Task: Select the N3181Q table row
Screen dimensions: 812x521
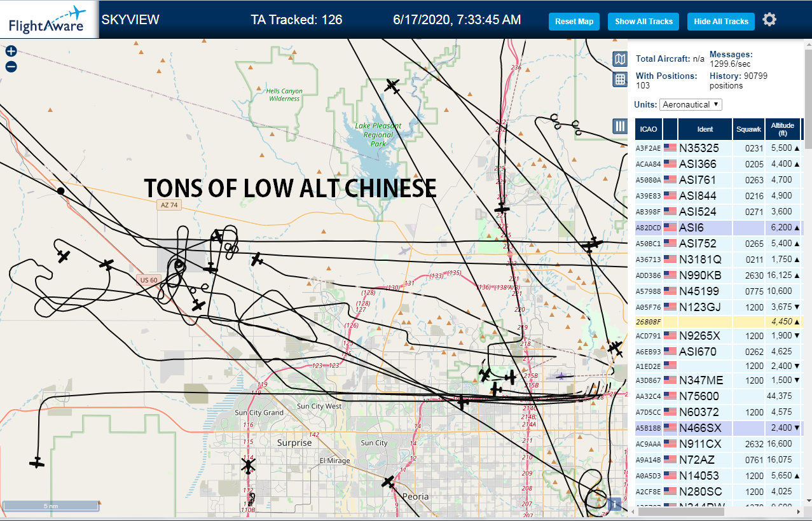Action: [719, 259]
